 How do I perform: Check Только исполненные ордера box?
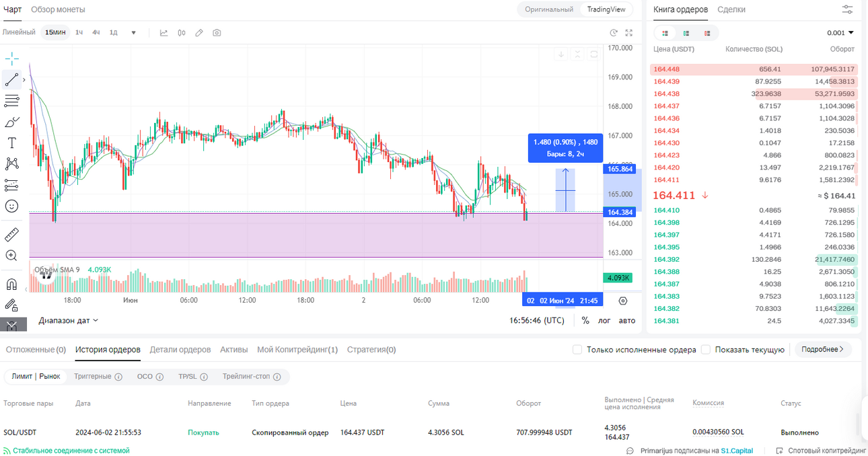[577, 350]
